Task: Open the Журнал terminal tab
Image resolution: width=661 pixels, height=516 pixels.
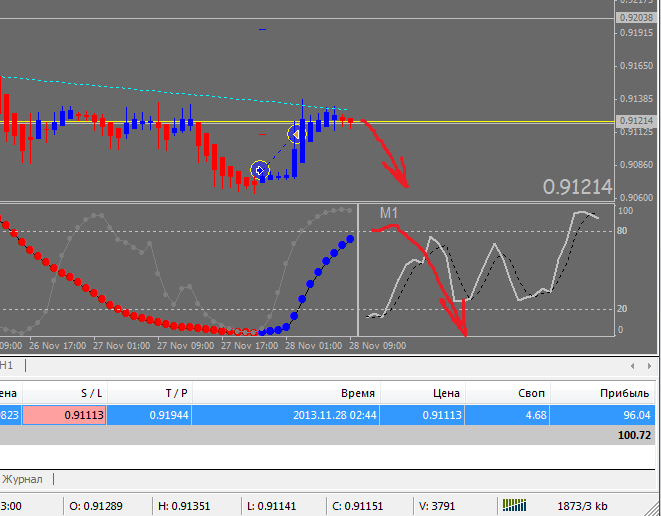Action: coord(22,479)
